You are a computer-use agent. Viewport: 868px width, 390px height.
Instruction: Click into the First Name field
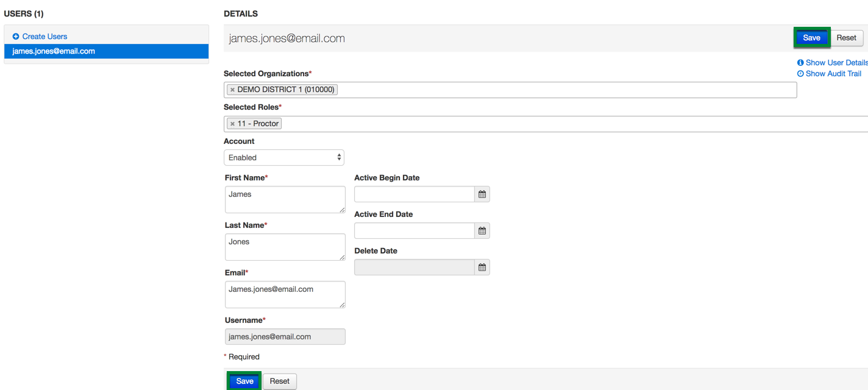[x=285, y=199]
